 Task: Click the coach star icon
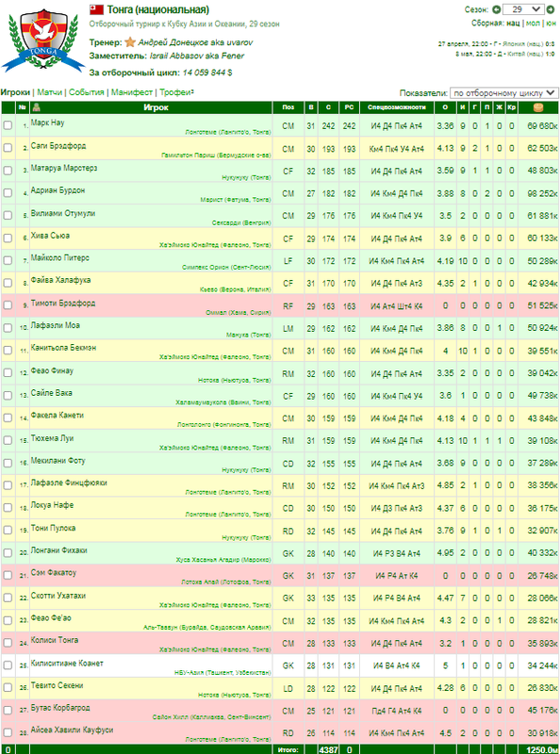click(129, 42)
